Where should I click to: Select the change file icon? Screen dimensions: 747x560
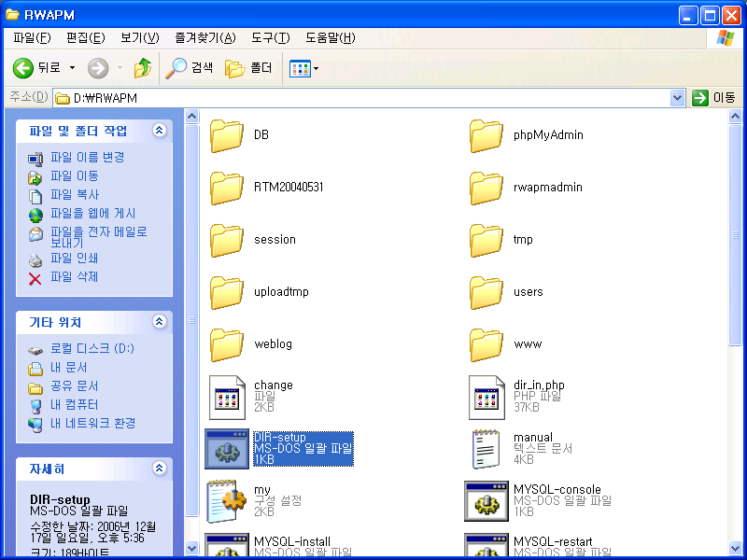(x=227, y=398)
